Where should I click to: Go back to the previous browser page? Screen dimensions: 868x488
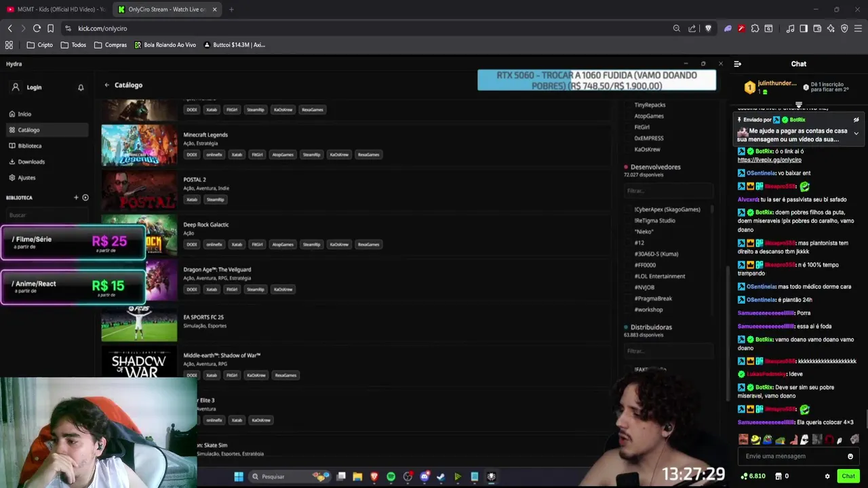click(9, 28)
